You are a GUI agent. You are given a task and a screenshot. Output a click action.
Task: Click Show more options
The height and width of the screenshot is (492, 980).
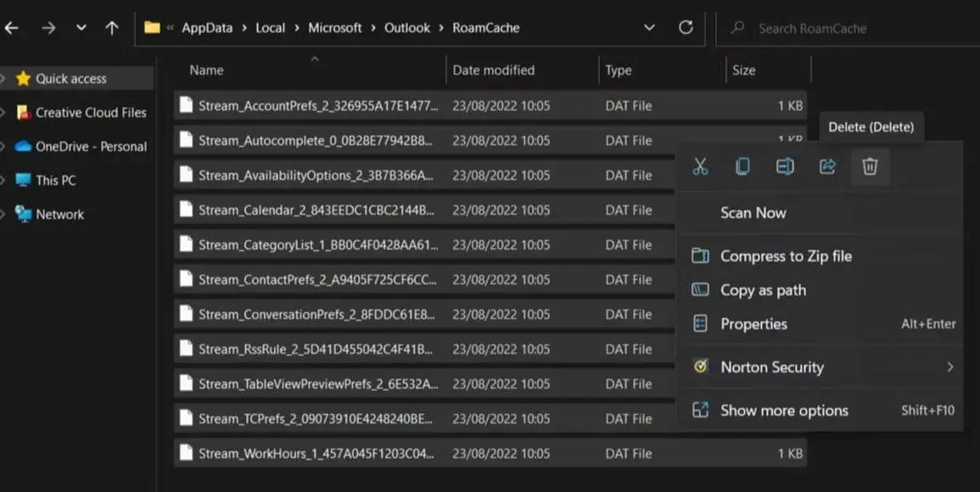pos(784,411)
